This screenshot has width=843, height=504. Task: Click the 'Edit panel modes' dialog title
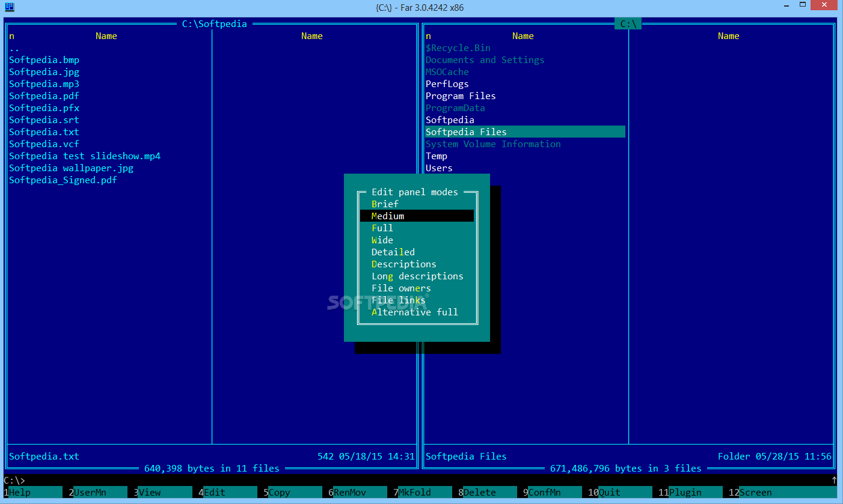pos(415,192)
